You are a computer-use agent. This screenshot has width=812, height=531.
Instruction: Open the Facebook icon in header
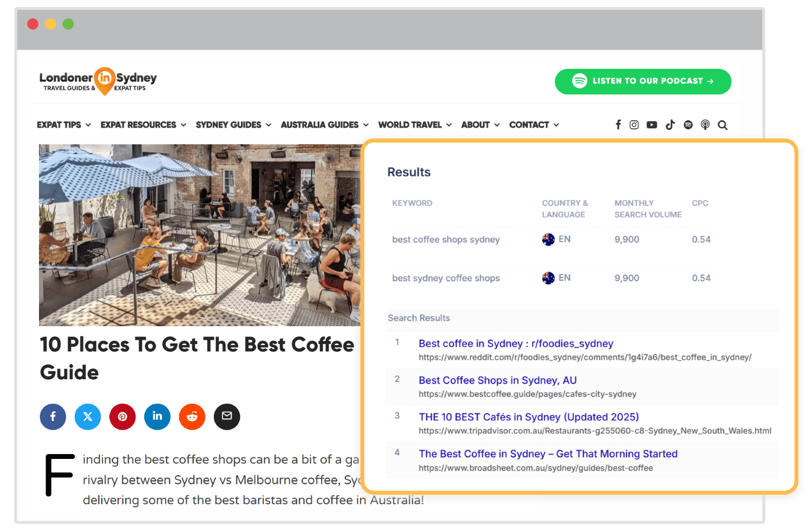click(x=618, y=125)
